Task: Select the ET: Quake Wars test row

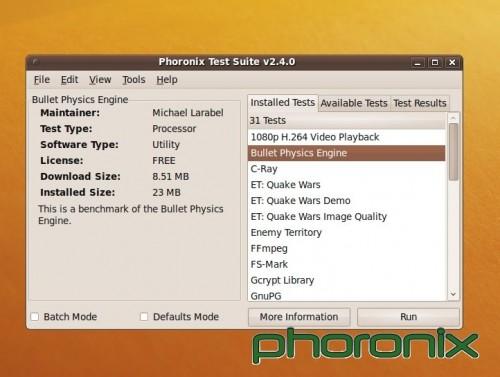Action: 347,185
